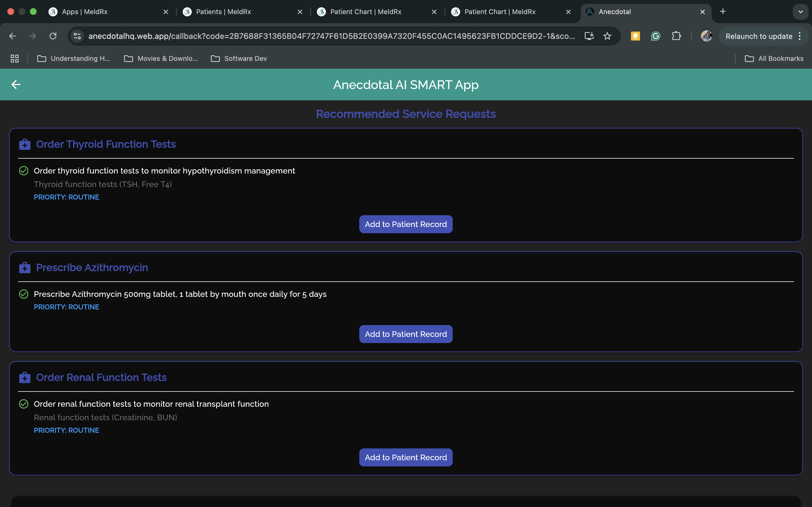Reload the page with refresh icon

(53, 36)
